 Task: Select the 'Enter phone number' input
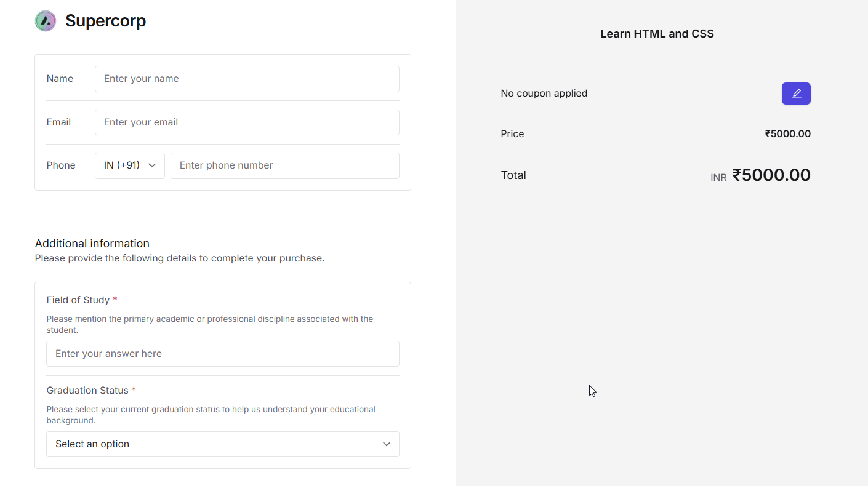[284, 165]
